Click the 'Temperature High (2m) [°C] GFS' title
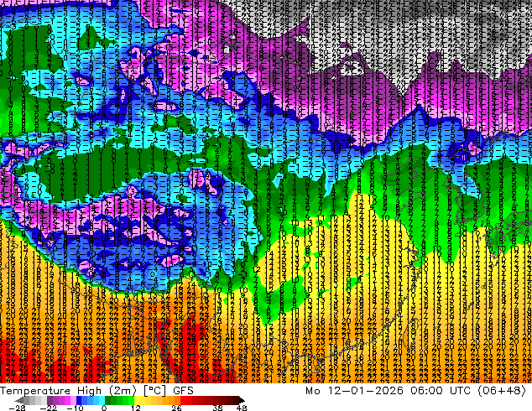Viewport: 532px width, 411px height. 96,390
